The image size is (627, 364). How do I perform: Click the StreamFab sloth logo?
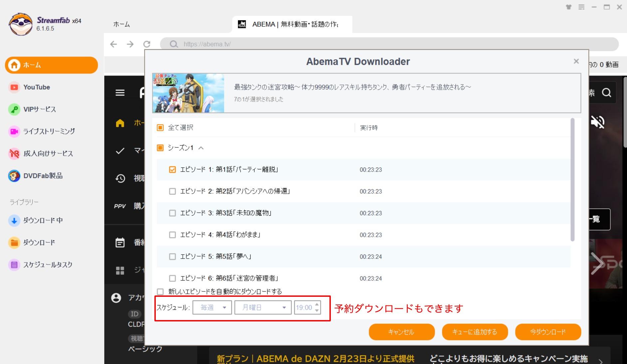click(x=21, y=24)
